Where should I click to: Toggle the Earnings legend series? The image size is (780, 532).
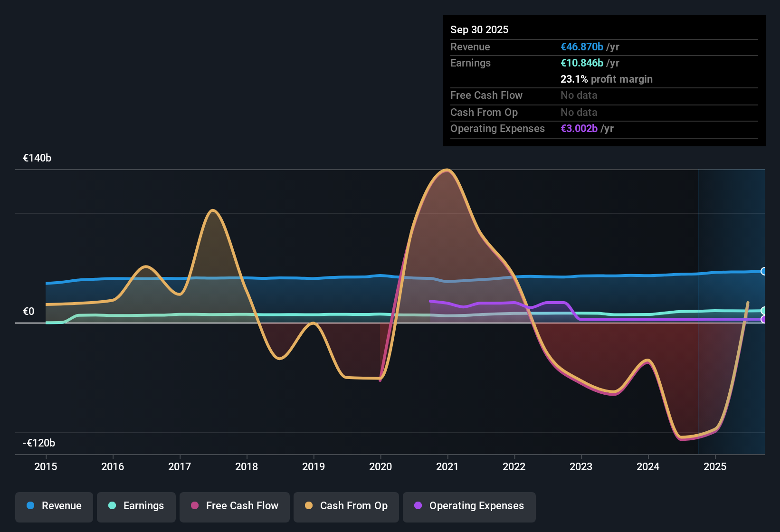[x=136, y=506]
